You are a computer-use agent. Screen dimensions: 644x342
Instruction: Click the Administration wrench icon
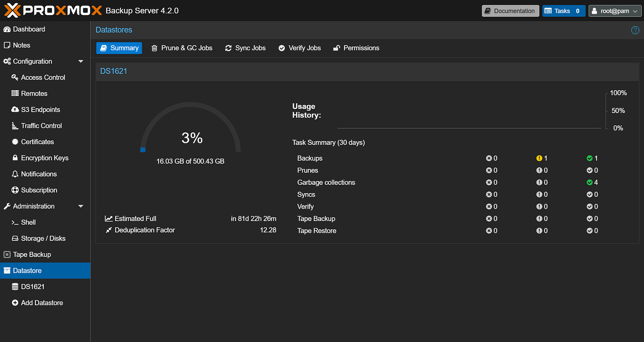coord(7,206)
